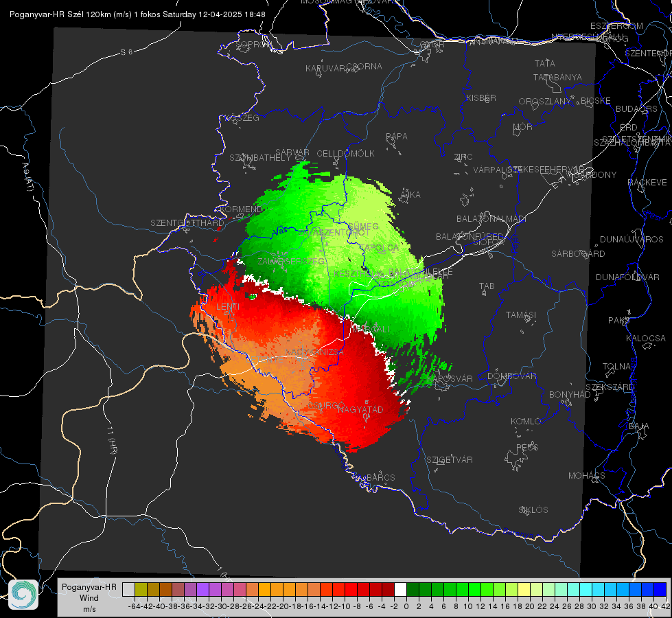Pick the gray swatch at the legend's far left

point(128,589)
